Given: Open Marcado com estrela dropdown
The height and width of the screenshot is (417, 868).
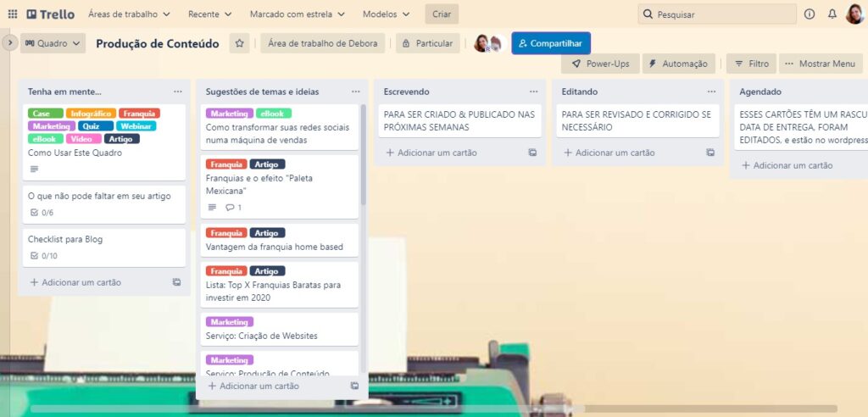Looking at the screenshot, I should [x=298, y=14].
